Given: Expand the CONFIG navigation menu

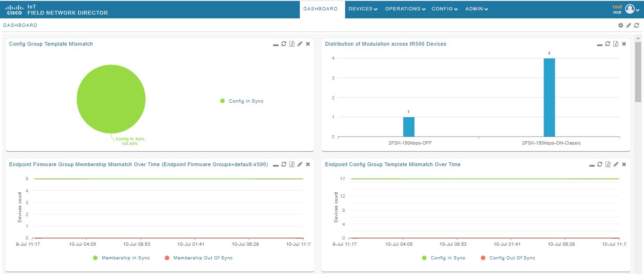Looking at the screenshot, I should [444, 8].
